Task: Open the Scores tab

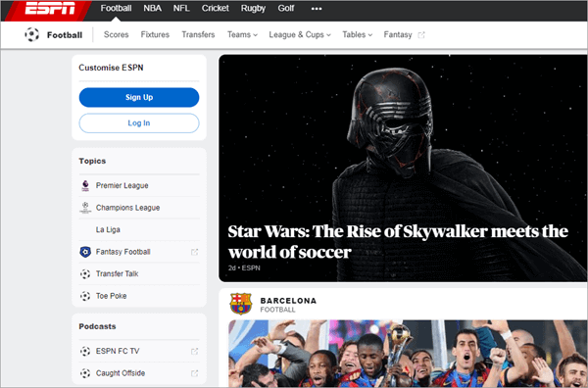Action: [117, 34]
